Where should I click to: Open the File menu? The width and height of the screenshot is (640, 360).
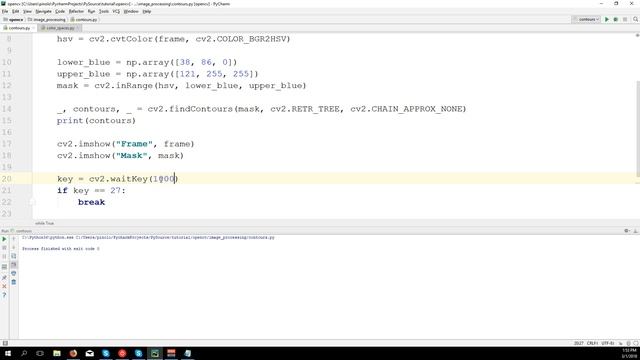pyautogui.click(x=5, y=11)
